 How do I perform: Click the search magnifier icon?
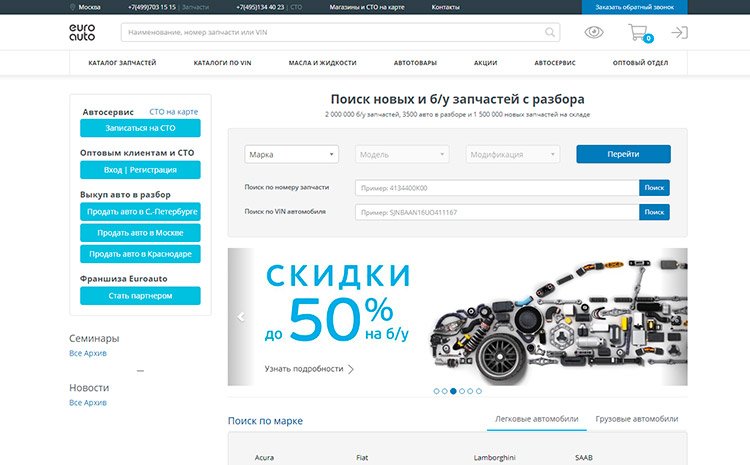click(x=551, y=33)
